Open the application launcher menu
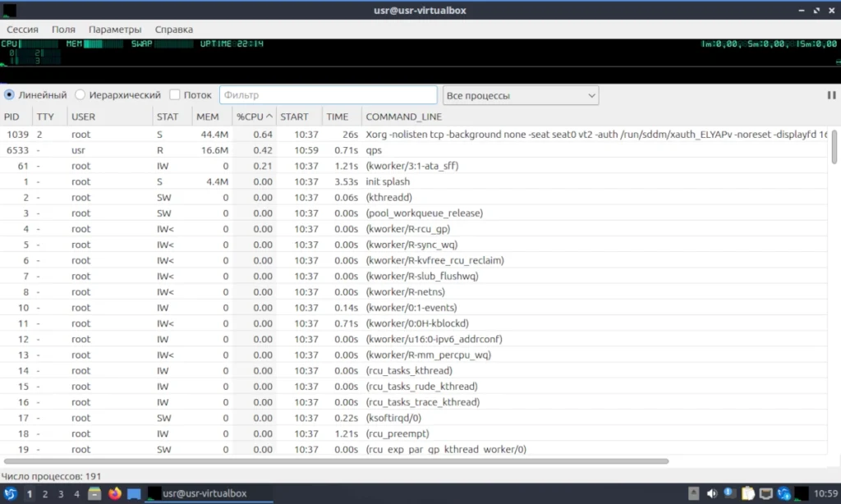841x504 pixels. (10, 493)
